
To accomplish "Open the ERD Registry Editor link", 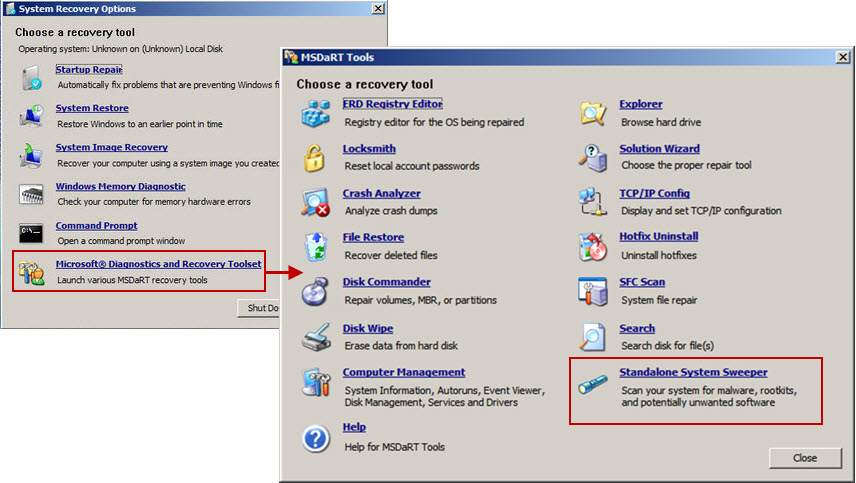I will pyautogui.click(x=393, y=104).
